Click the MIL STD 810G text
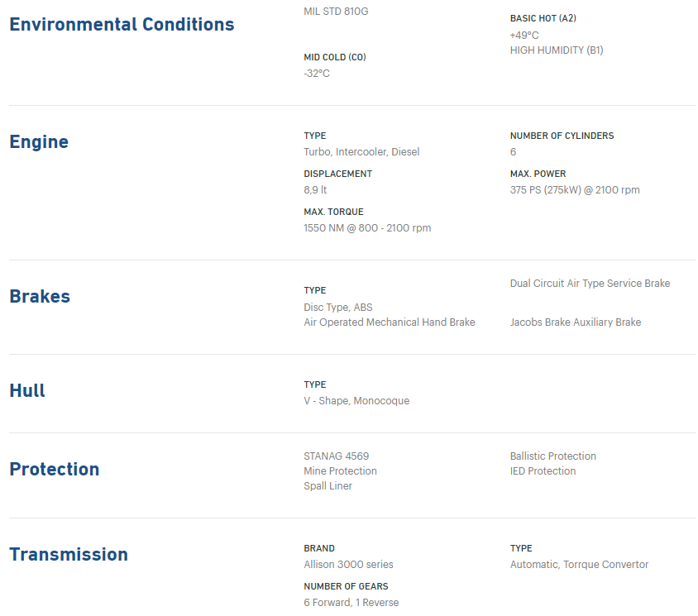This screenshot has width=698, height=616. (x=336, y=11)
